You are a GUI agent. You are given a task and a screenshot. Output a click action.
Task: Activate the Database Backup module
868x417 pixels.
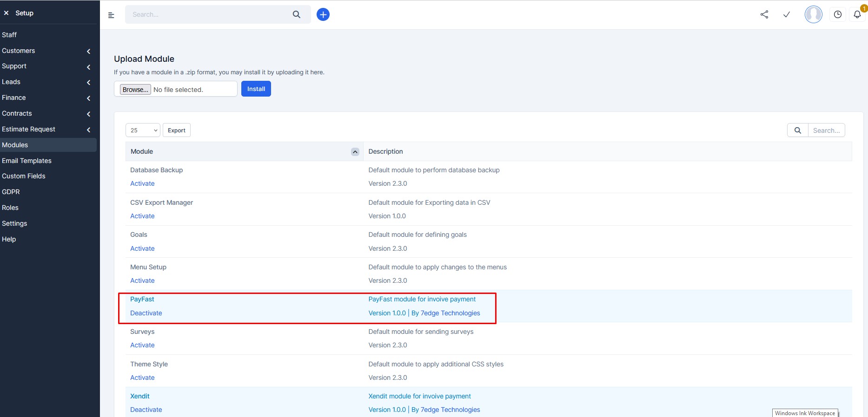[142, 183]
